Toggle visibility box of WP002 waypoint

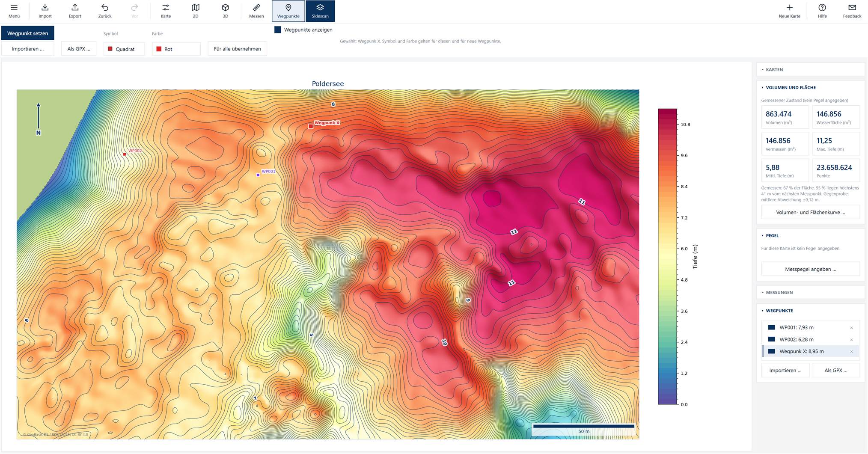[x=772, y=339]
